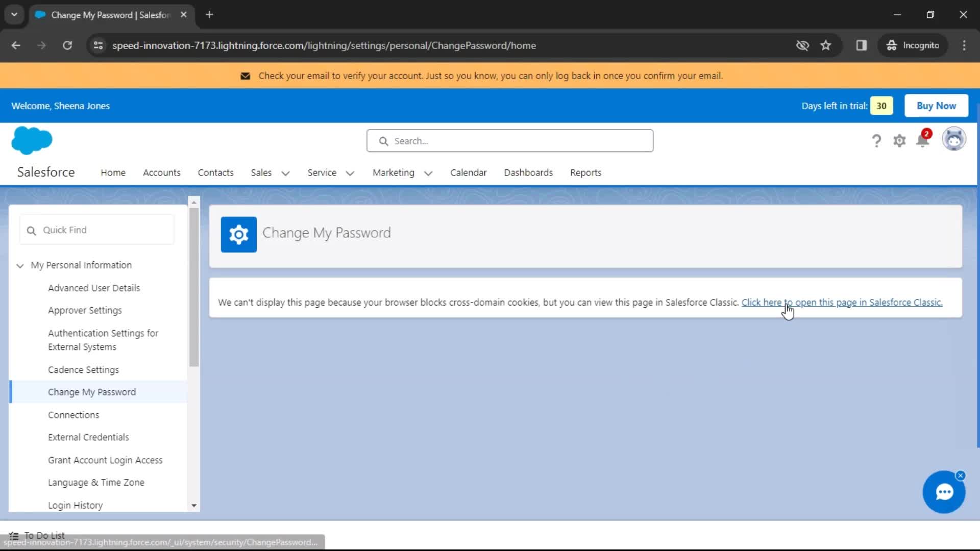This screenshot has width=980, height=551.
Task: Select Cadence Settings
Action: (83, 369)
